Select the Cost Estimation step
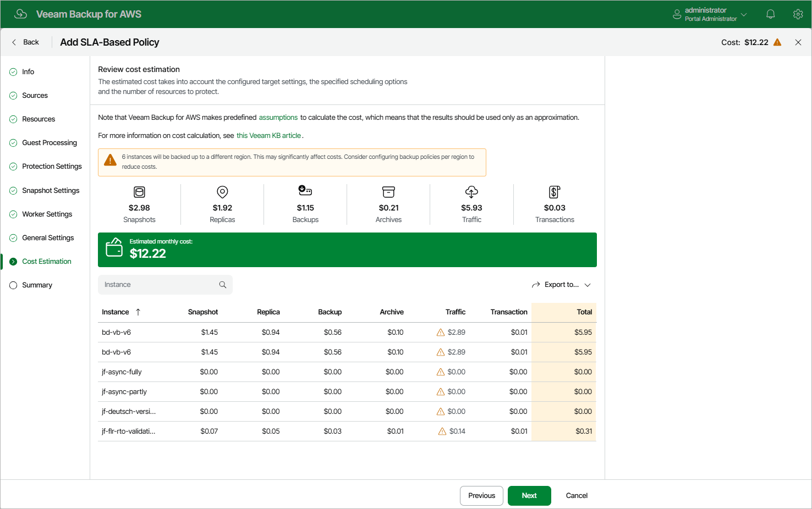Screen dimensions: 812x509 tap(47, 262)
